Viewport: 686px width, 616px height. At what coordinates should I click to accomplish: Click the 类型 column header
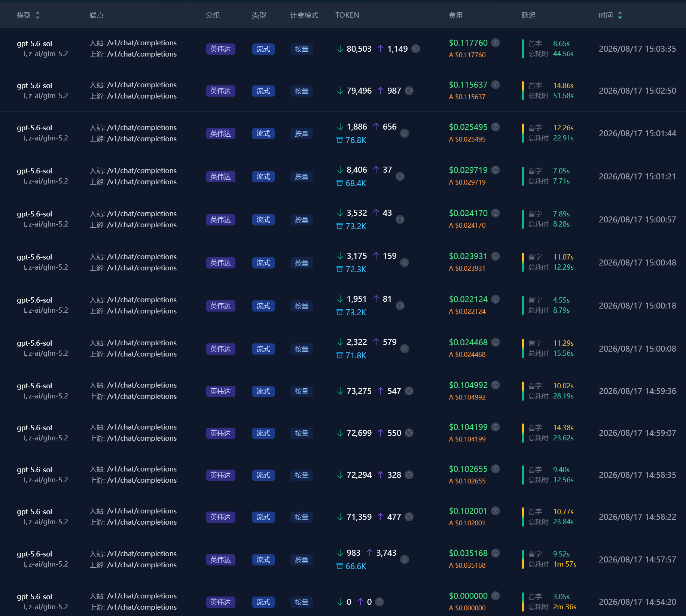tap(259, 15)
